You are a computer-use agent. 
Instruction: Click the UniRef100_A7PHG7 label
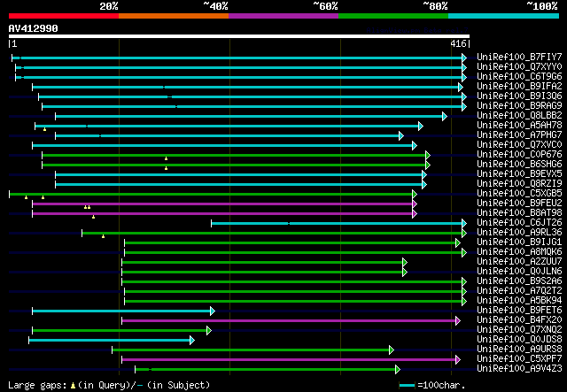[519, 135]
